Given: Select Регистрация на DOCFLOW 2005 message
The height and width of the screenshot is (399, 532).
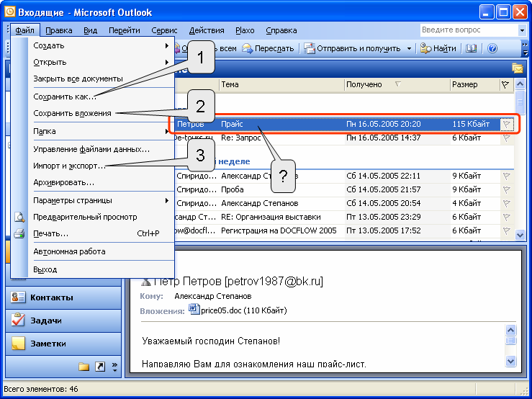Looking at the screenshot, I should tap(343, 230).
